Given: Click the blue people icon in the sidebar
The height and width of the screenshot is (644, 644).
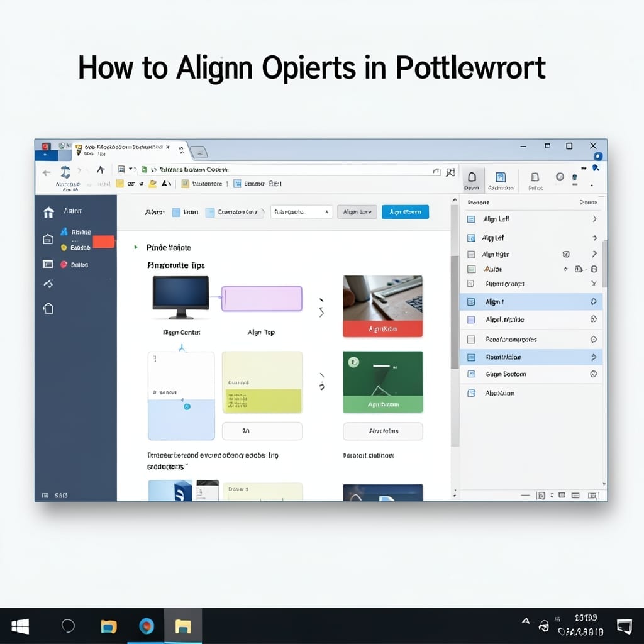Looking at the screenshot, I should [x=64, y=231].
